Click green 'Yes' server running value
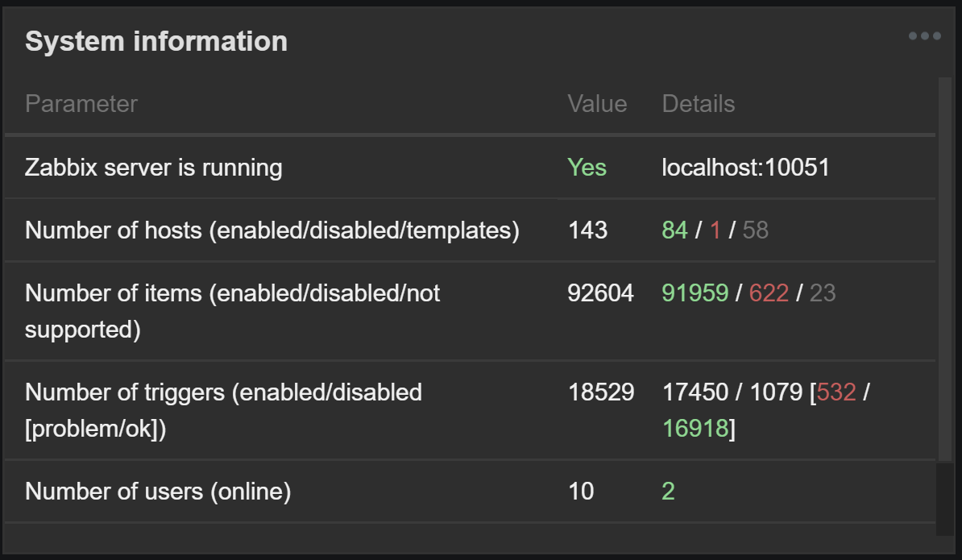Screen dimensions: 962x560 coord(587,168)
